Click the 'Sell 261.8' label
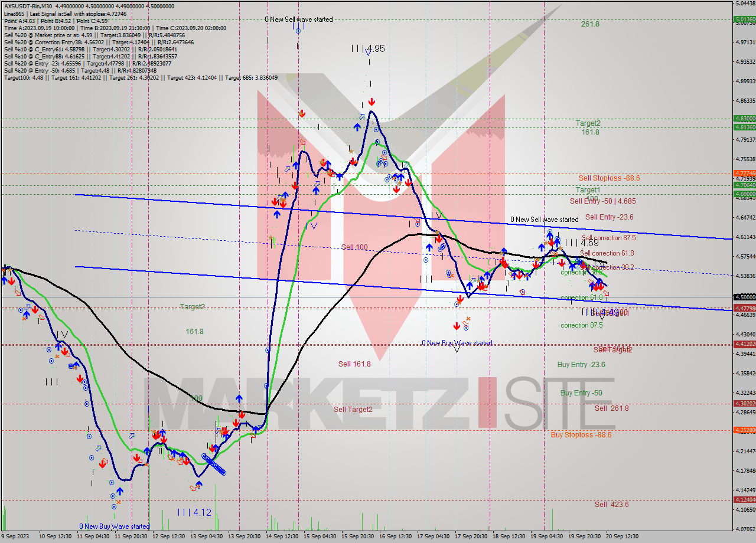This screenshot has width=756, height=543. tap(612, 408)
